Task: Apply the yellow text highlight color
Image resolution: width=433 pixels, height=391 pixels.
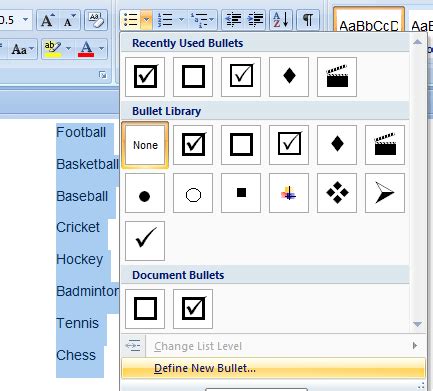Action: coord(53,49)
